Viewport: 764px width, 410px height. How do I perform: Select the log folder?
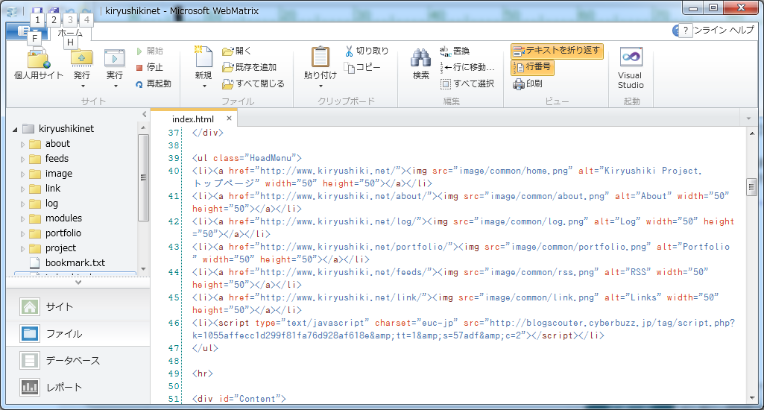[x=51, y=203]
